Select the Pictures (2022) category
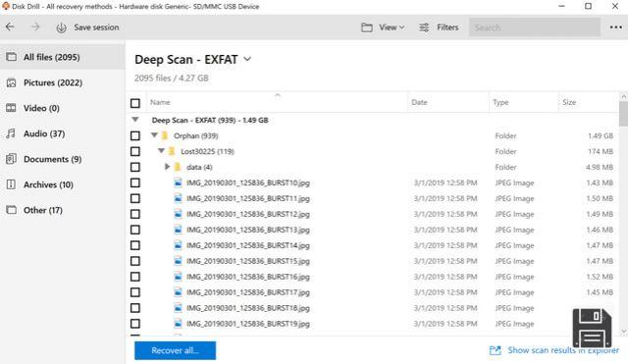Viewport: 628px width, 364px height. (x=63, y=82)
